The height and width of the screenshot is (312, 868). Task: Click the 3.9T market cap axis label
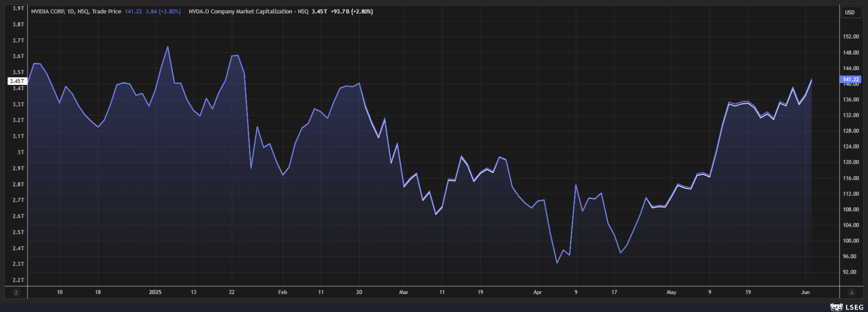[x=18, y=8]
